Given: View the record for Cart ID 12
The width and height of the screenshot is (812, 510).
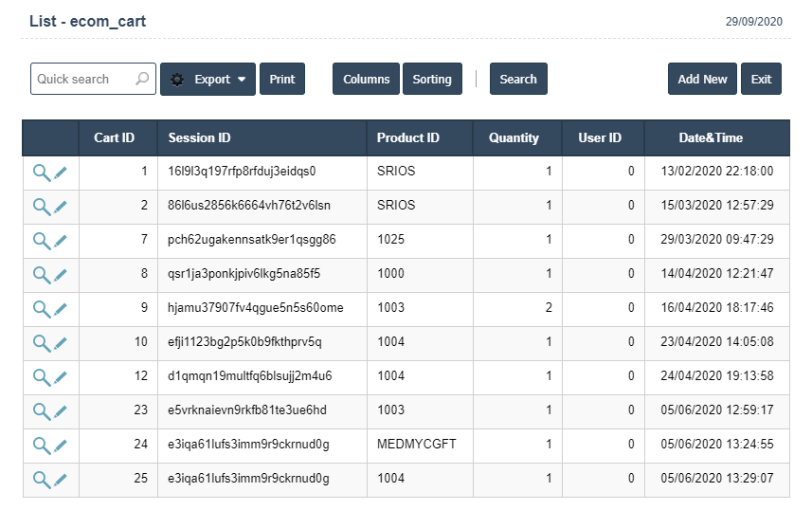Looking at the screenshot, I should pos(41,377).
